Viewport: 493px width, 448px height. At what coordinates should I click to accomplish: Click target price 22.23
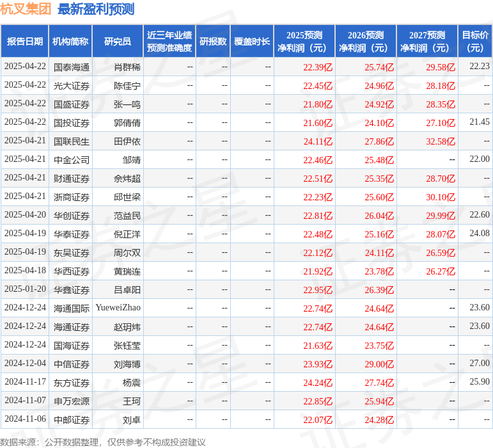click(480, 67)
